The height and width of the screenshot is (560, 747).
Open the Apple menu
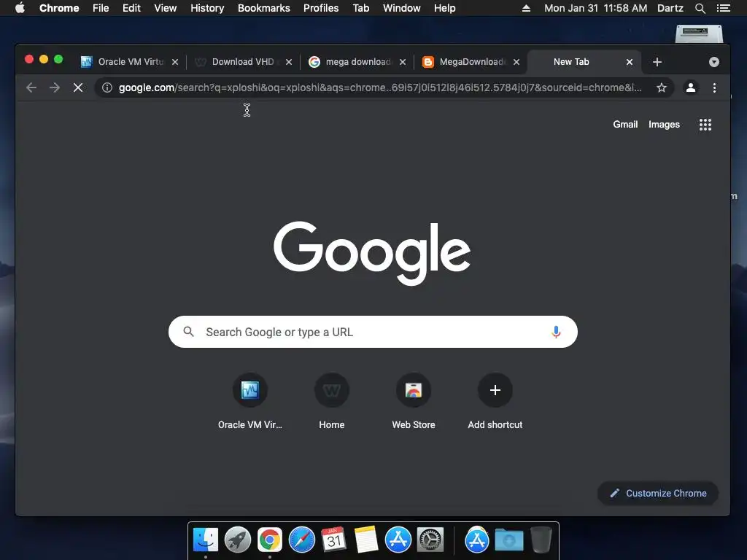click(20, 7)
